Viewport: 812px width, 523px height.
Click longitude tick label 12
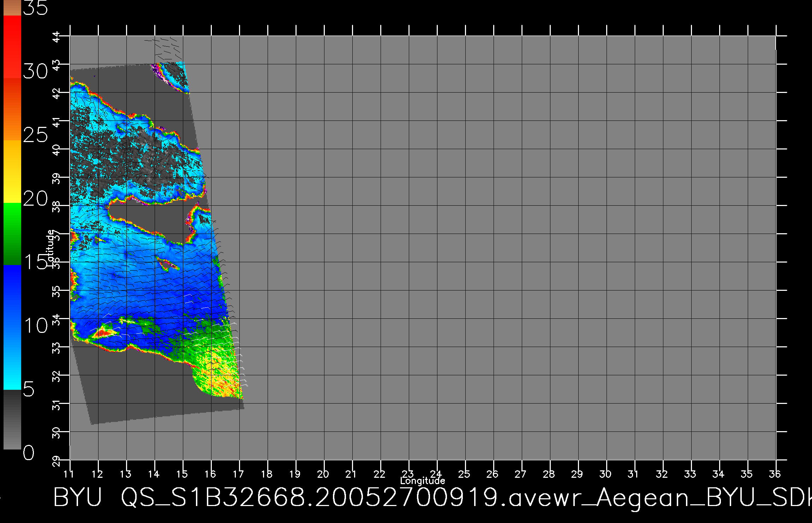coord(97,474)
